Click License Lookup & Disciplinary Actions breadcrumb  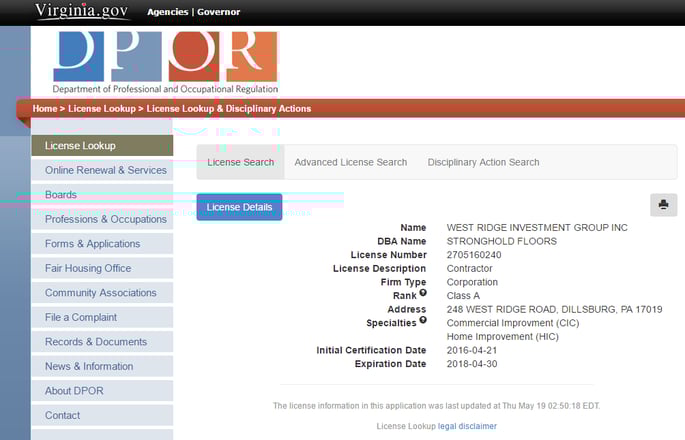[228, 108]
